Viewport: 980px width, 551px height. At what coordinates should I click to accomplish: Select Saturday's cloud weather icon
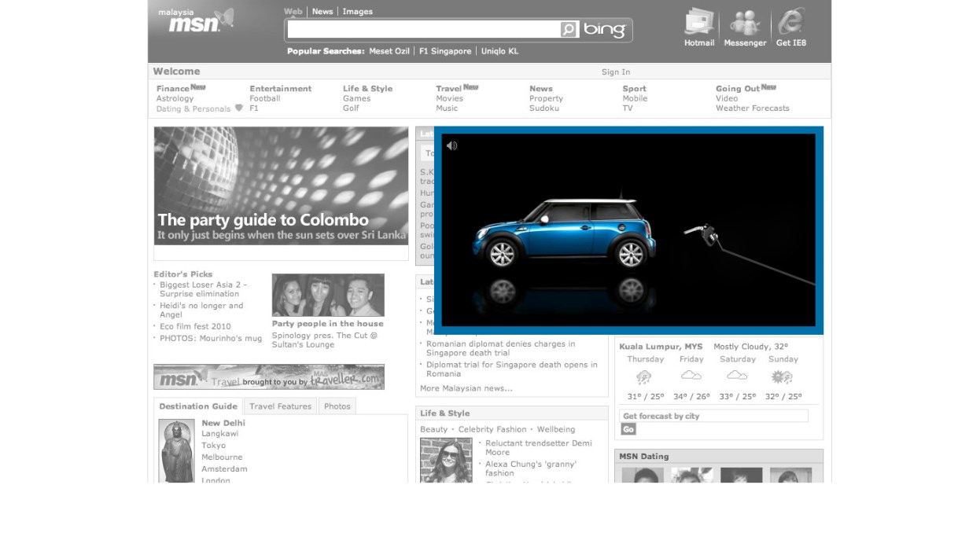click(x=737, y=375)
